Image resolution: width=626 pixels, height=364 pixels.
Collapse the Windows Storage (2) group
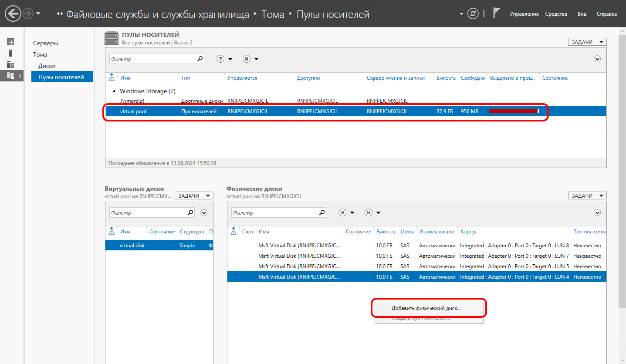pyautogui.click(x=114, y=91)
